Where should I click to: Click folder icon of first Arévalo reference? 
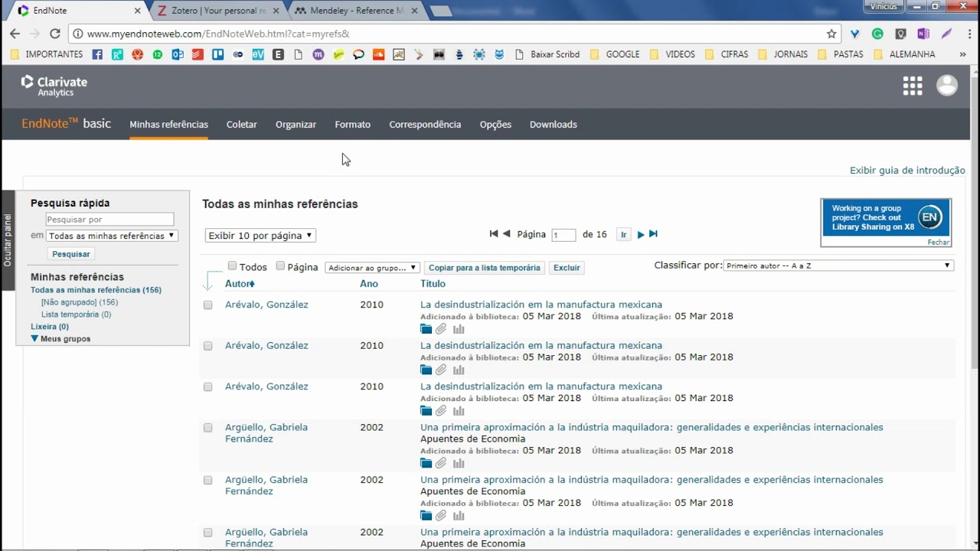click(426, 329)
